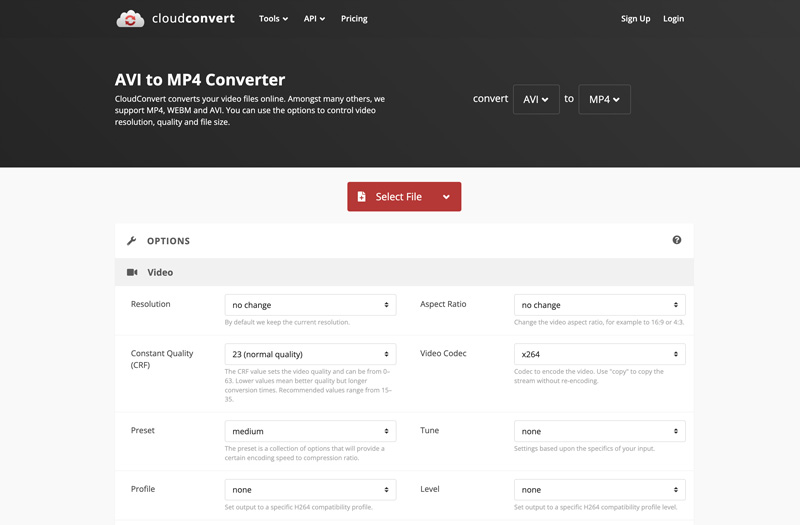Viewport: 800px width, 525px height.
Task: Open the Profile dropdown
Action: pyautogui.click(x=310, y=490)
